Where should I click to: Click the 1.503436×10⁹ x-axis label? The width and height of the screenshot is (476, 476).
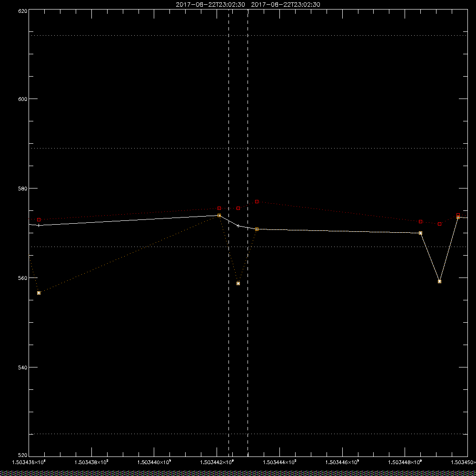point(29,462)
